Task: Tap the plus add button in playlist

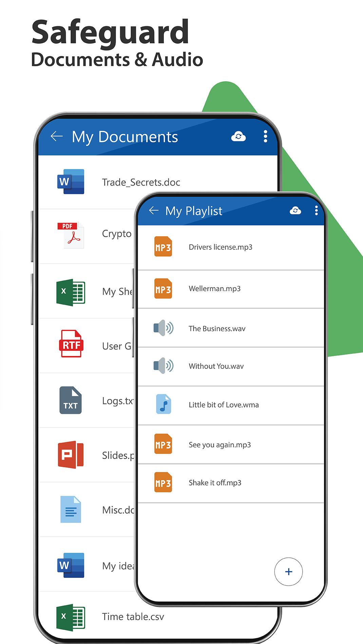Action: [x=288, y=571]
